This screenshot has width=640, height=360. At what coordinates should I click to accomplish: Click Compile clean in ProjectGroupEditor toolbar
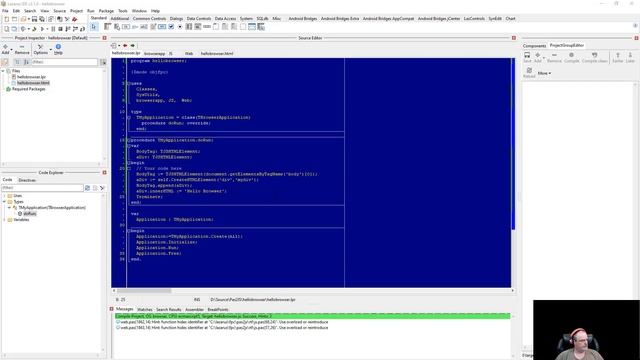pyautogui.click(x=595, y=57)
